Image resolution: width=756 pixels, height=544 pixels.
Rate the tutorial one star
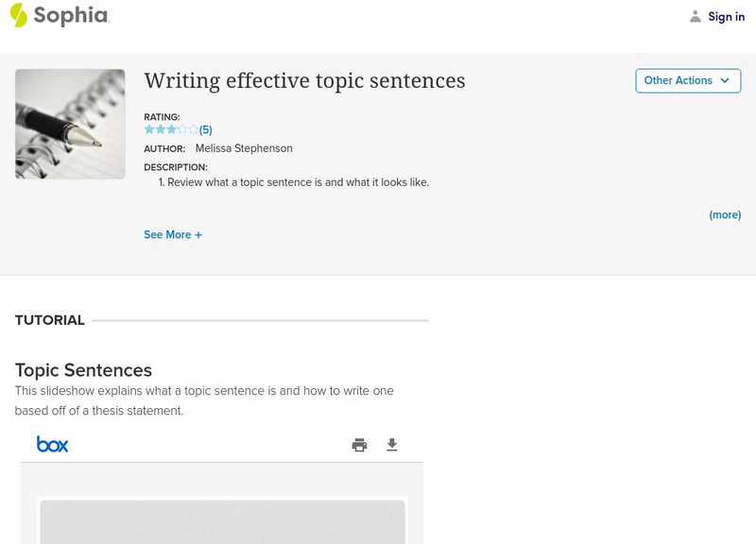pyautogui.click(x=148, y=129)
